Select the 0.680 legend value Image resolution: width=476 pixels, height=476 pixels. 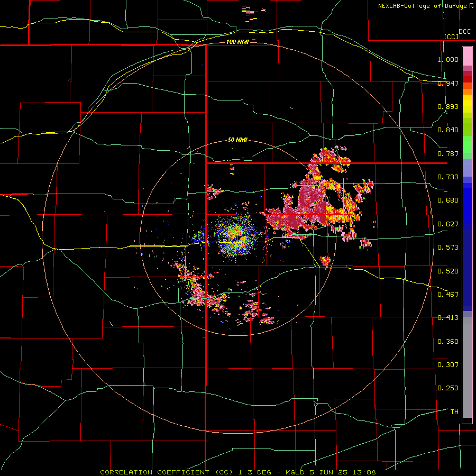coord(448,200)
